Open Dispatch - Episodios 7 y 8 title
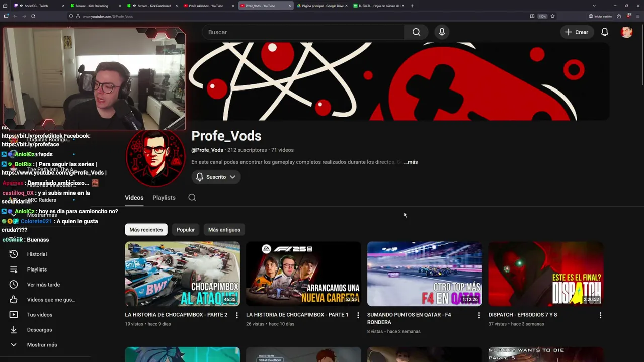Screen dimensions: 644x362 point(522,315)
